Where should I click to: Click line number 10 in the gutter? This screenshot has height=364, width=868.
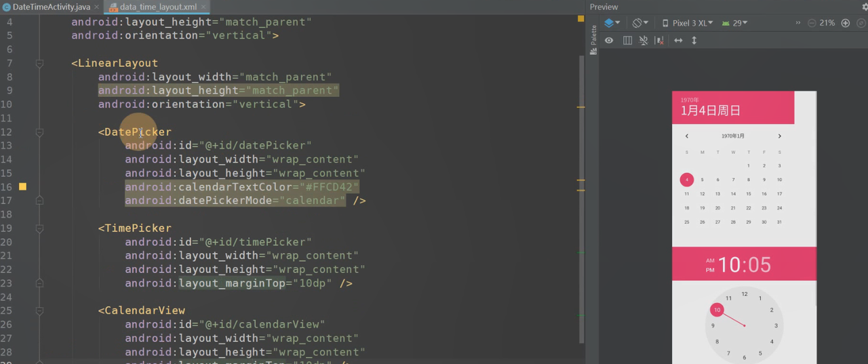point(6,104)
